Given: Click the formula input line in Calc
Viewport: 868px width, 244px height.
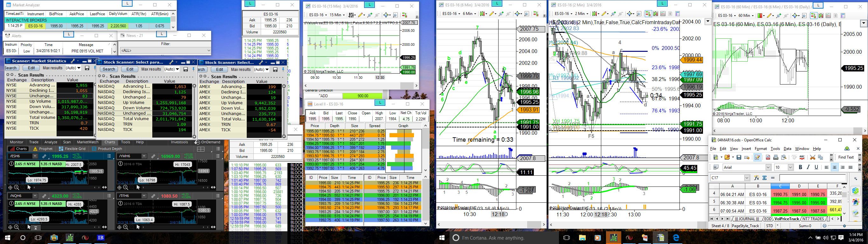Looking at the screenshot, I should (812, 178).
